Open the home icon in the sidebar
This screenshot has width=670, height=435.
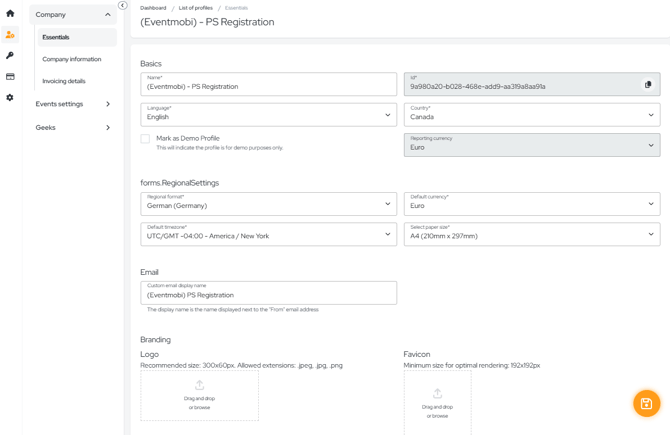point(10,14)
